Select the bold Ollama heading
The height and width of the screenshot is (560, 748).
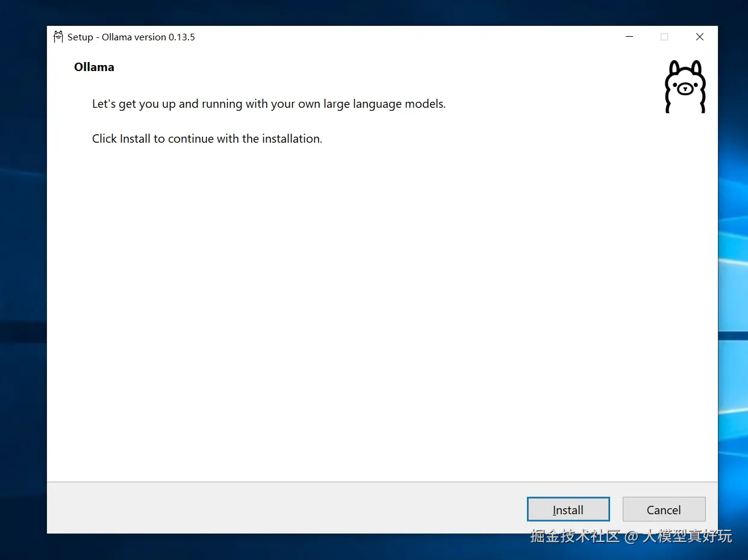click(x=94, y=67)
